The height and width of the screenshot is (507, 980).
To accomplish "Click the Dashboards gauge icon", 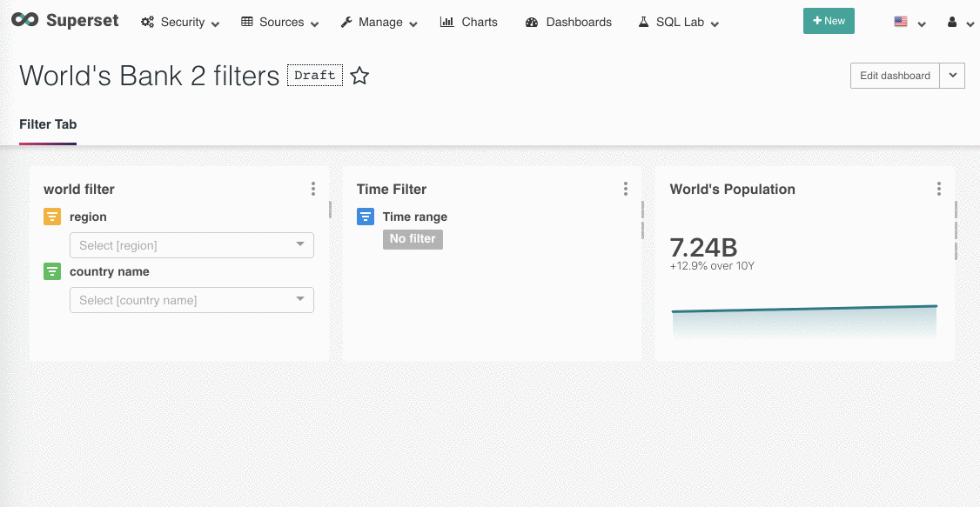I will pos(532,22).
